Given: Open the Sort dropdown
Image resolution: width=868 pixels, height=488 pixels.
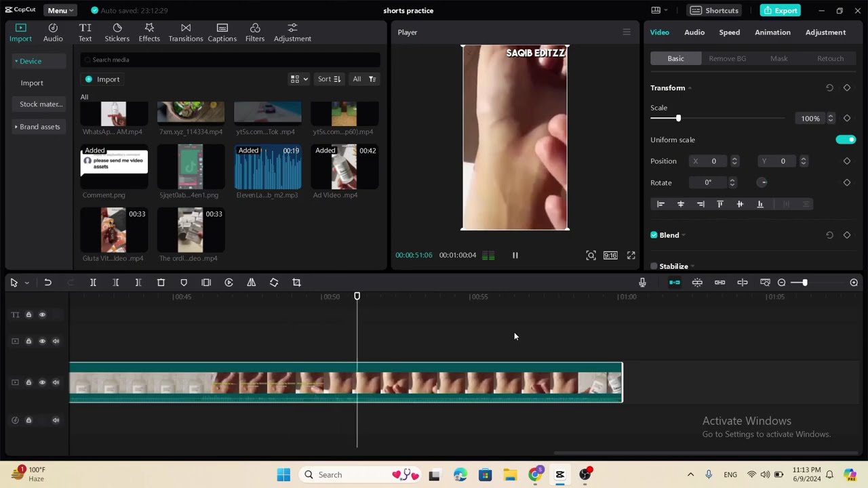Looking at the screenshot, I should point(329,79).
